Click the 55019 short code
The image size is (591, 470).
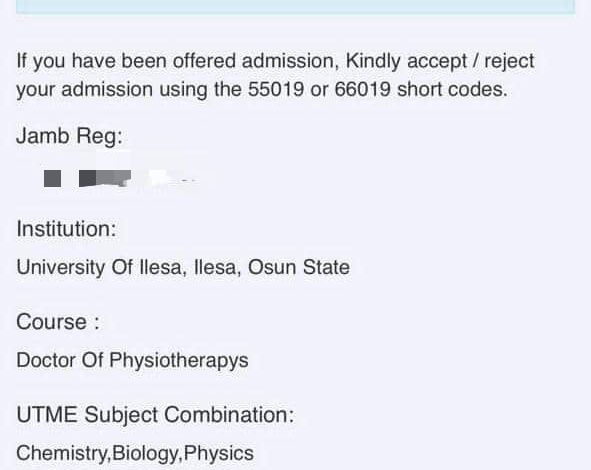(276, 90)
